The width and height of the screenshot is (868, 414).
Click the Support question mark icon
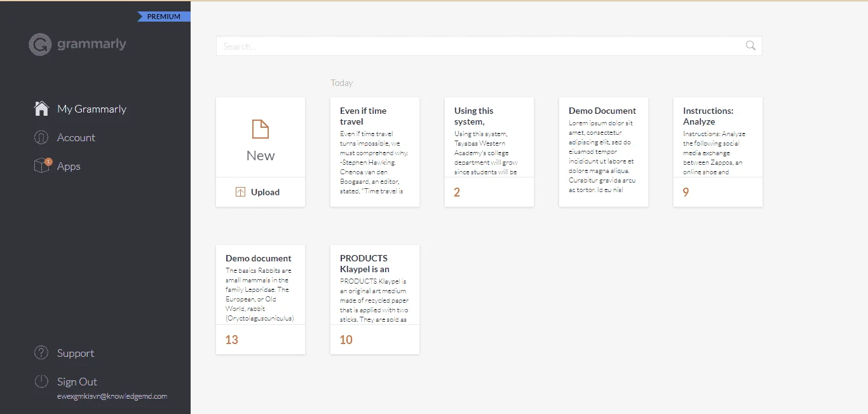[x=41, y=352]
